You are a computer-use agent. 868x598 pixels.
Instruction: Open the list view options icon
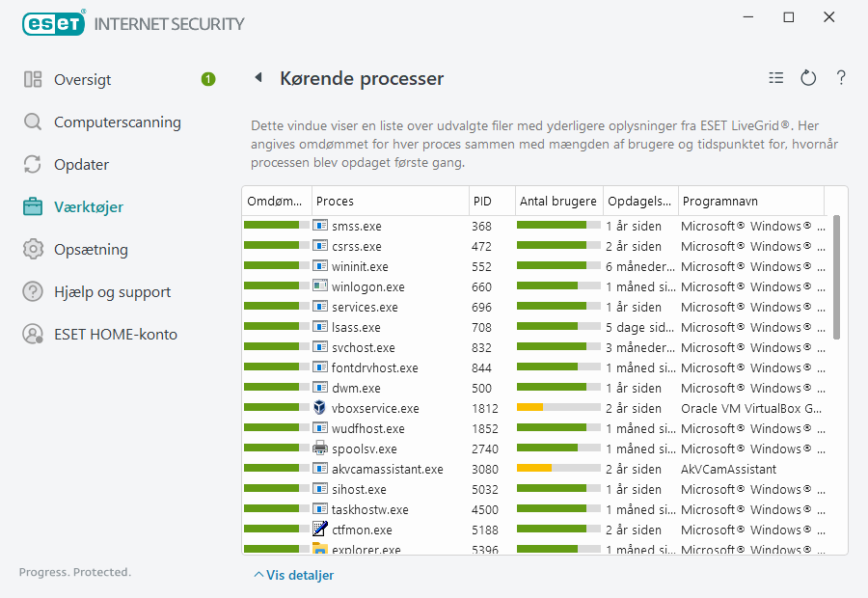(776, 78)
